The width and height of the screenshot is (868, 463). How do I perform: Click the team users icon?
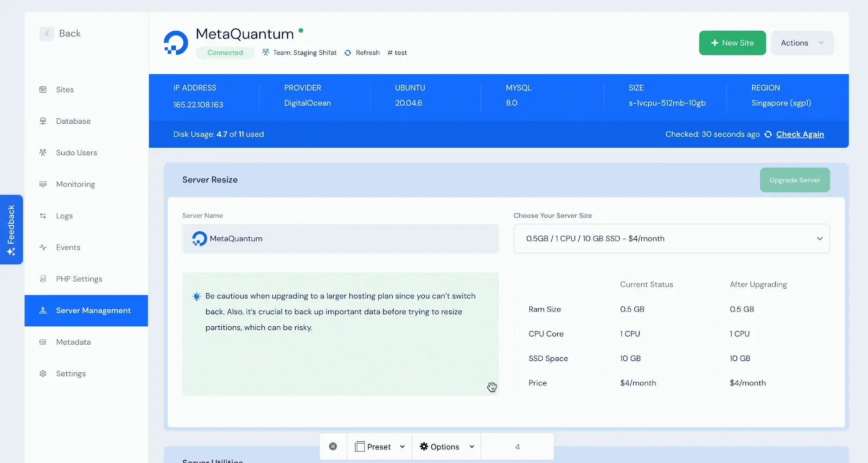[266, 52]
